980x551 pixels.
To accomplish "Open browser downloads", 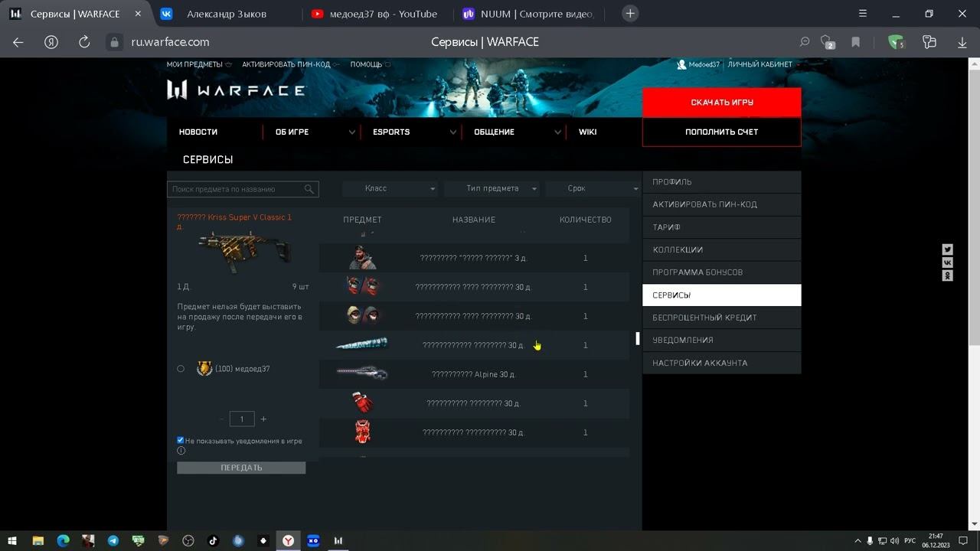I will 962,42.
